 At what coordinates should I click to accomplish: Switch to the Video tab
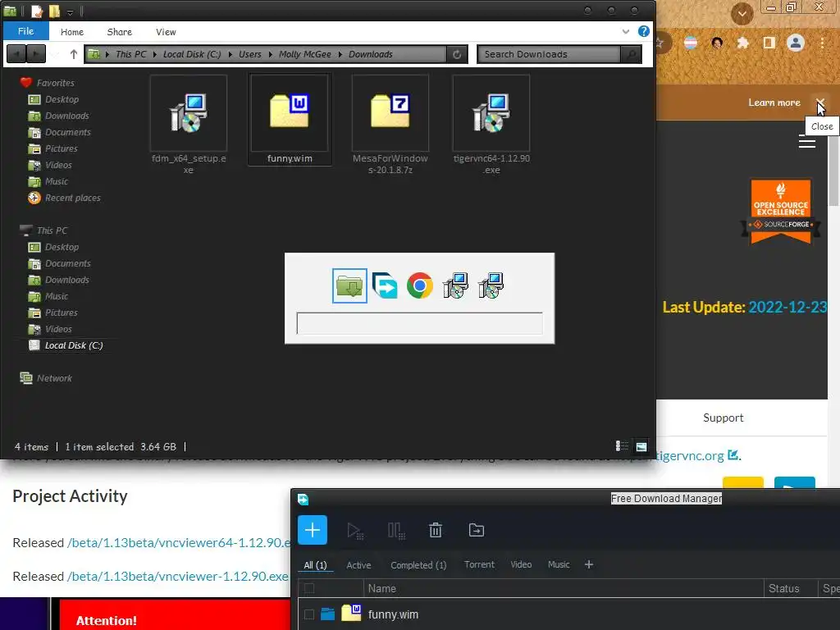pyautogui.click(x=521, y=564)
